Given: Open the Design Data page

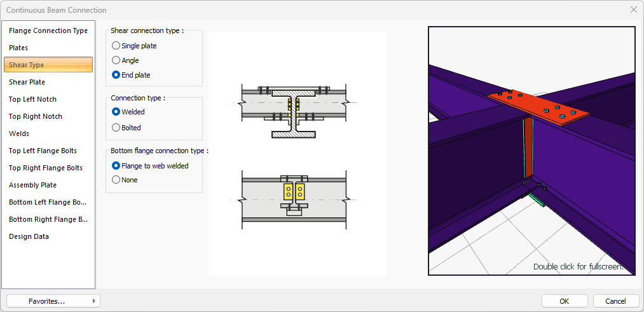Looking at the screenshot, I should coord(29,236).
